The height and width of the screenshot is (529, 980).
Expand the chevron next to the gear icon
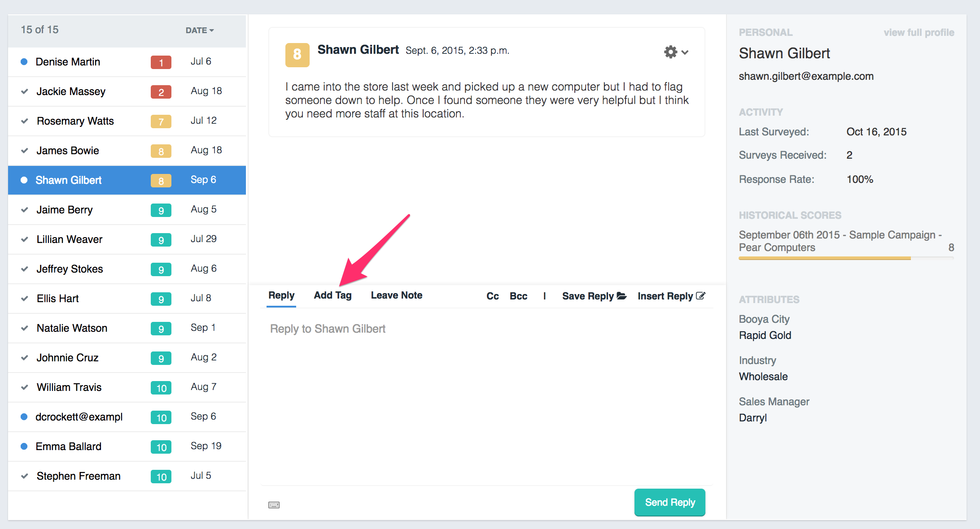[685, 52]
